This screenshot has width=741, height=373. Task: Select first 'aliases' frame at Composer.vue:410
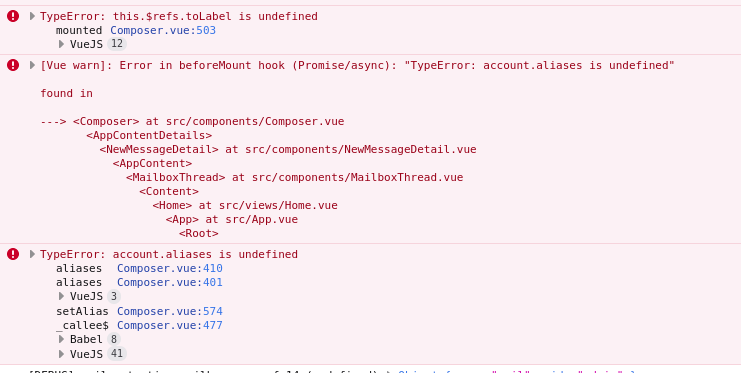point(79,268)
